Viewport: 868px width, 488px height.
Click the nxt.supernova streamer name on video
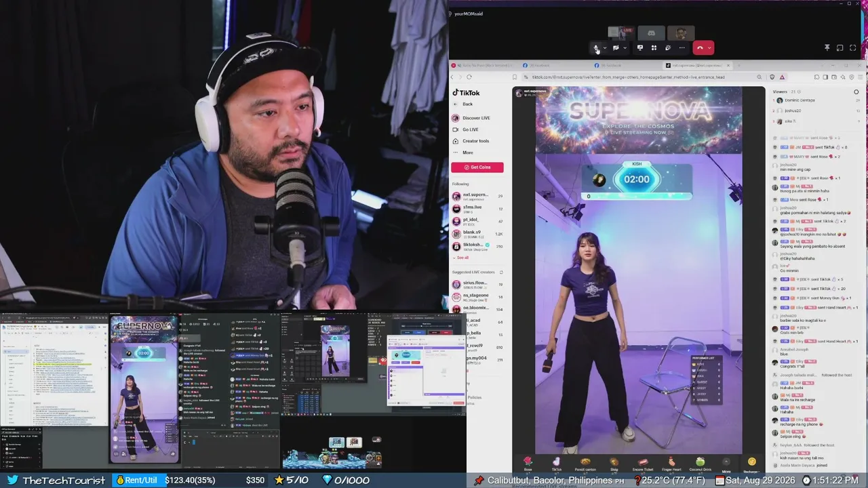534,90
